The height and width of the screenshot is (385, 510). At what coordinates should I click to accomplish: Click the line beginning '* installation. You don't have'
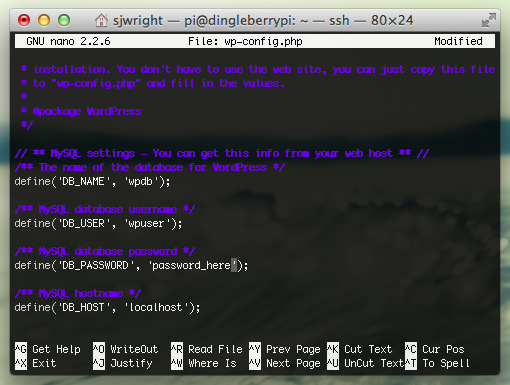coord(258,69)
